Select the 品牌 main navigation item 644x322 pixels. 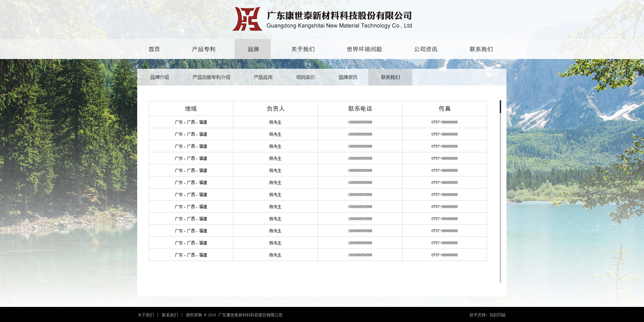tap(253, 49)
